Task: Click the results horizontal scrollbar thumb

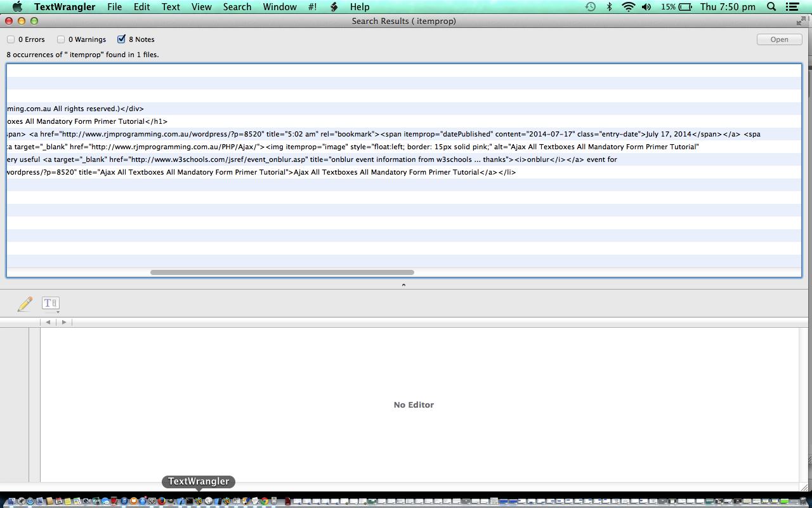Action: [282, 272]
